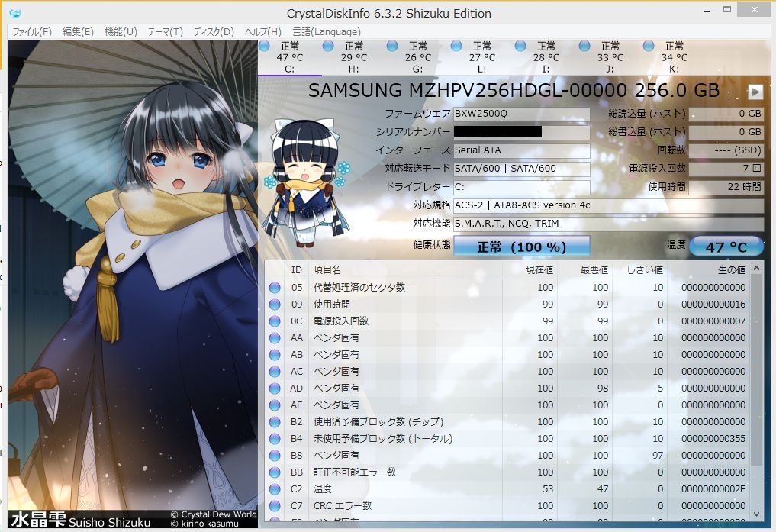Click status orb for ID 05 row
776x532 pixels.
click(x=275, y=288)
